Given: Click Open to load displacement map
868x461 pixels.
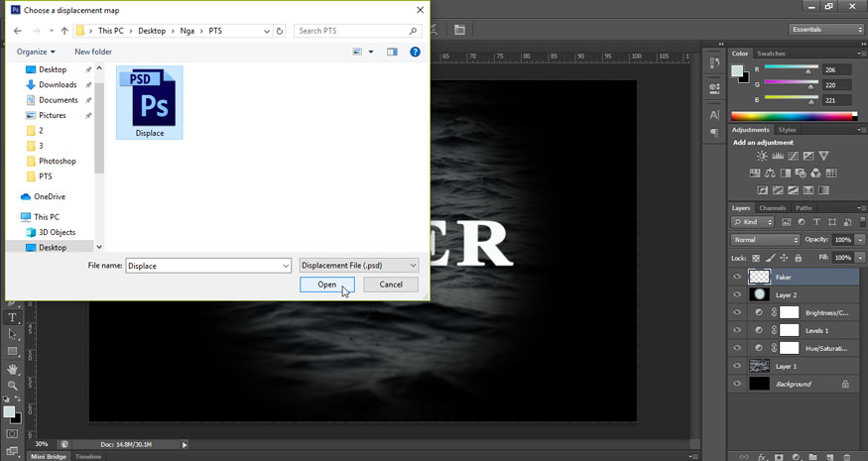Looking at the screenshot, I should [326, 285].
